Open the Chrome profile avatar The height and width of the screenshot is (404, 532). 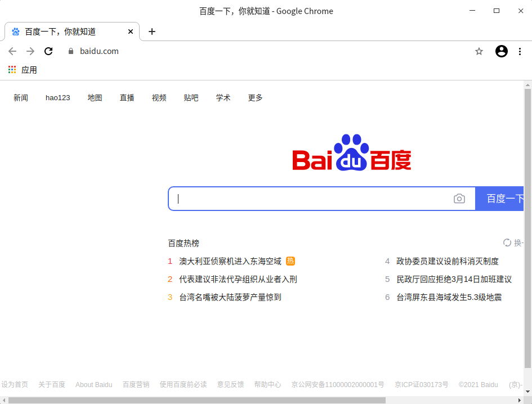(x=502, y=51)
